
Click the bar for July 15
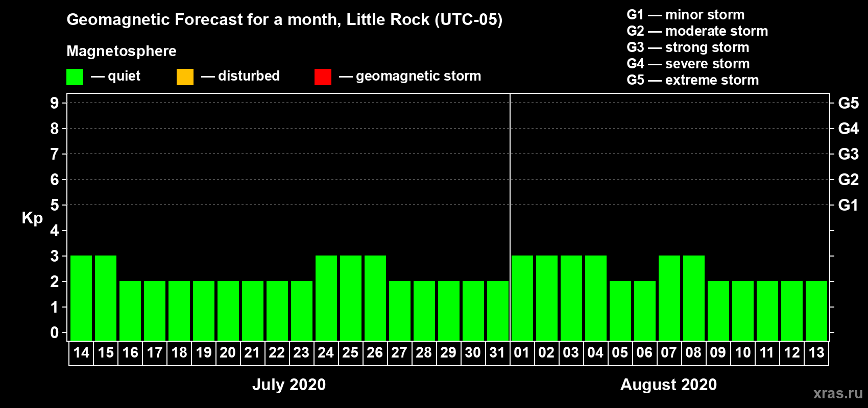pos(106,298)
